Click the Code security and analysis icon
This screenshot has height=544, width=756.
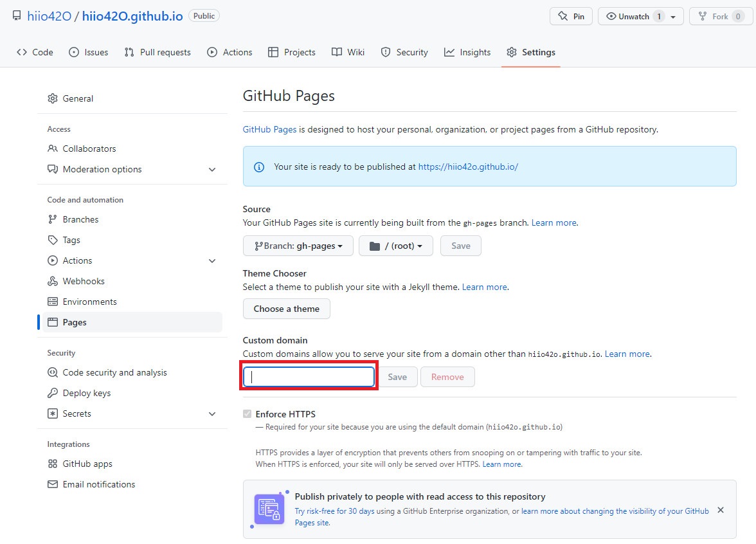tap(53, 372)
